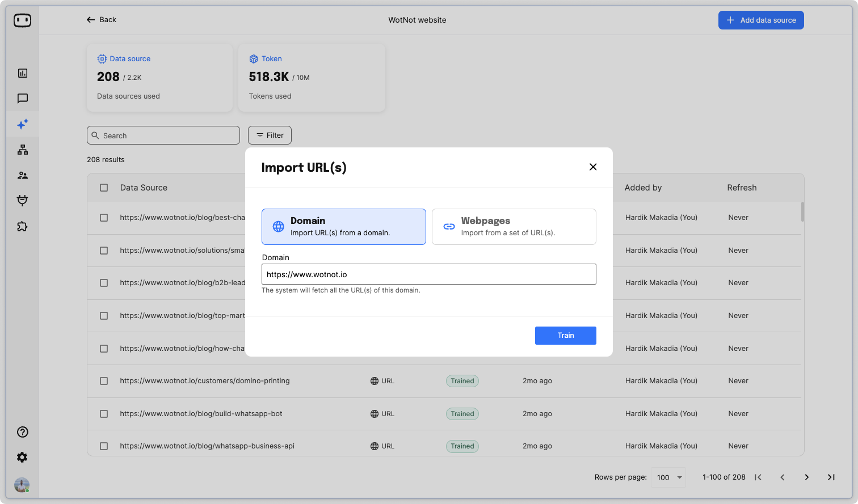858x504 pixels.
Task: Open the analytics chart icon in sidebar
Action: pos(23,73)
